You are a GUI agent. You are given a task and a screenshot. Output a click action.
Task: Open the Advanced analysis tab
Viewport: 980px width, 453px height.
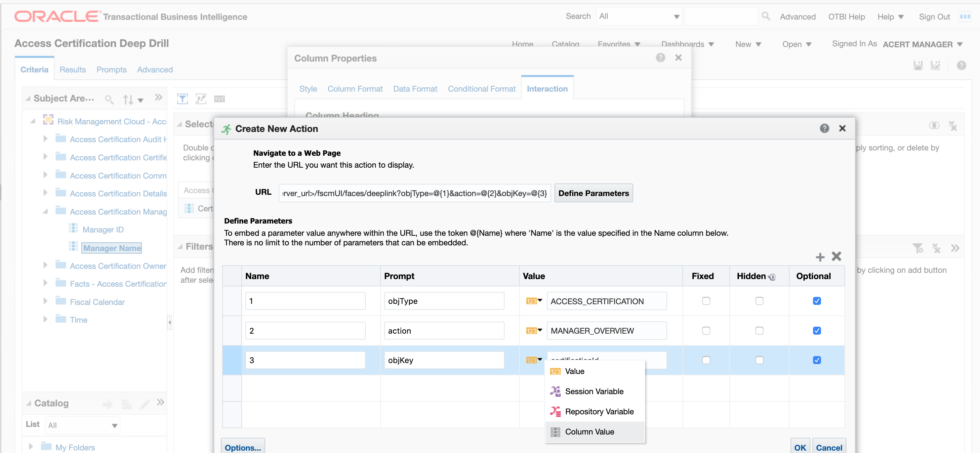pyautogui.click(x=155, y=70)
